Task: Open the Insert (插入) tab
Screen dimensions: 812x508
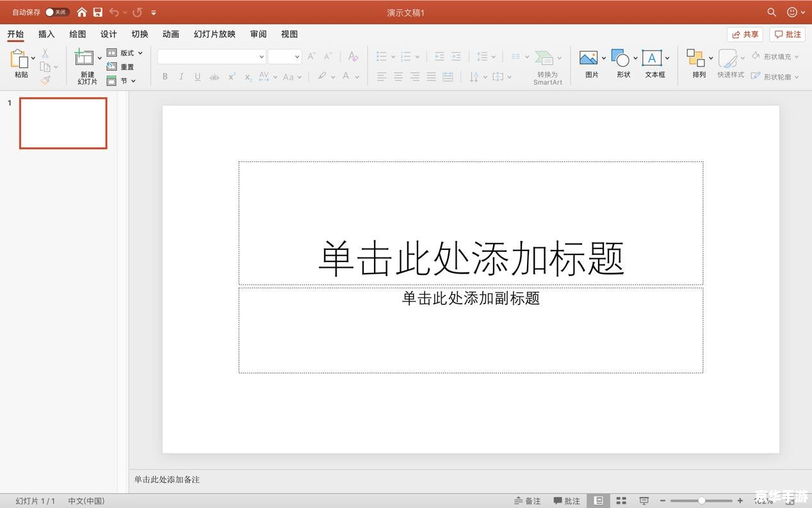Action: point(46,34)
